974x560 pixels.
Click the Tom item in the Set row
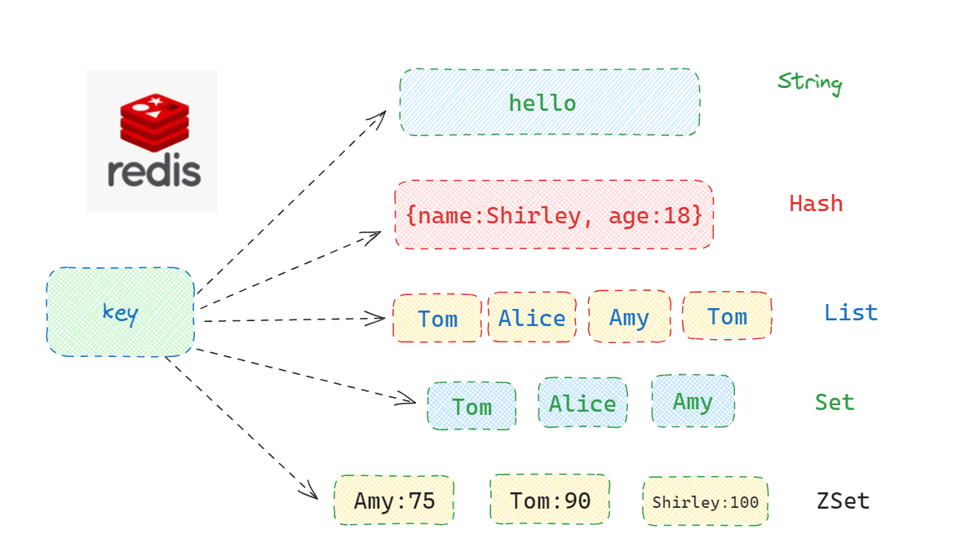pyautogui.click(x=472, y=406)
